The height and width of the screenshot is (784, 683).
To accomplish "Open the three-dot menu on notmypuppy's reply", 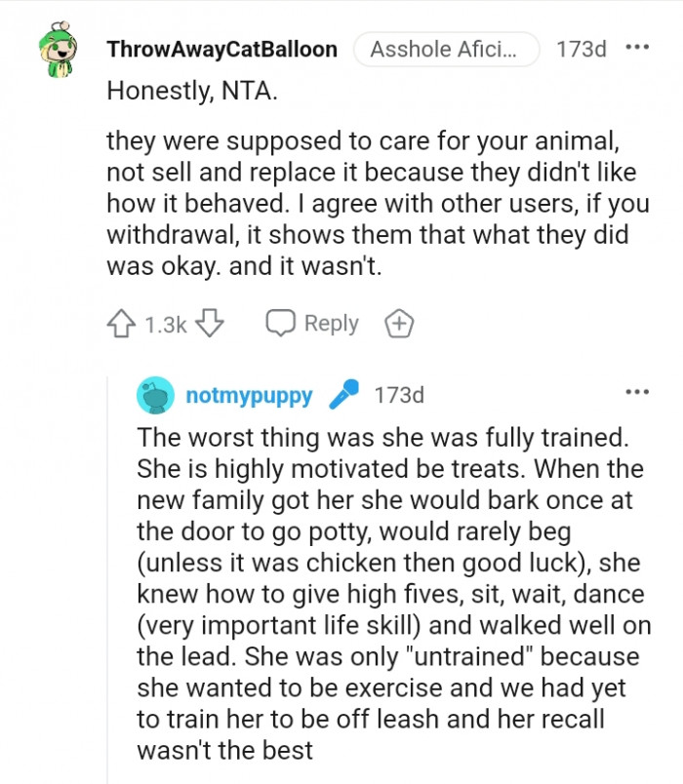I will point(636,393).
